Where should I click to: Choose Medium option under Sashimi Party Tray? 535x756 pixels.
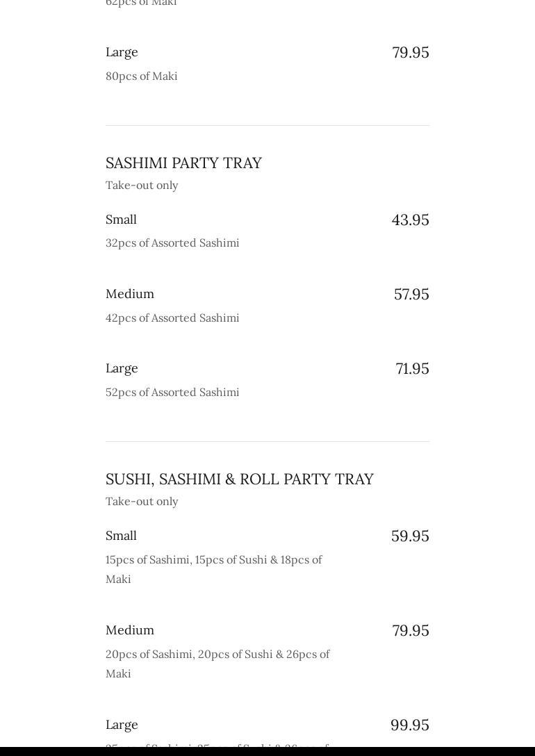point(130,294)
